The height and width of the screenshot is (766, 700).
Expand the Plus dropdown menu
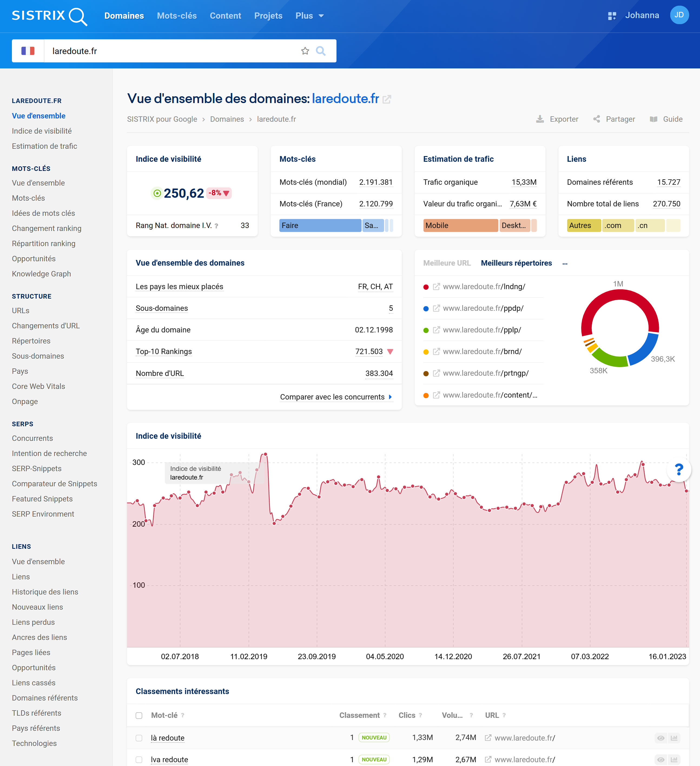coord(309,16)
